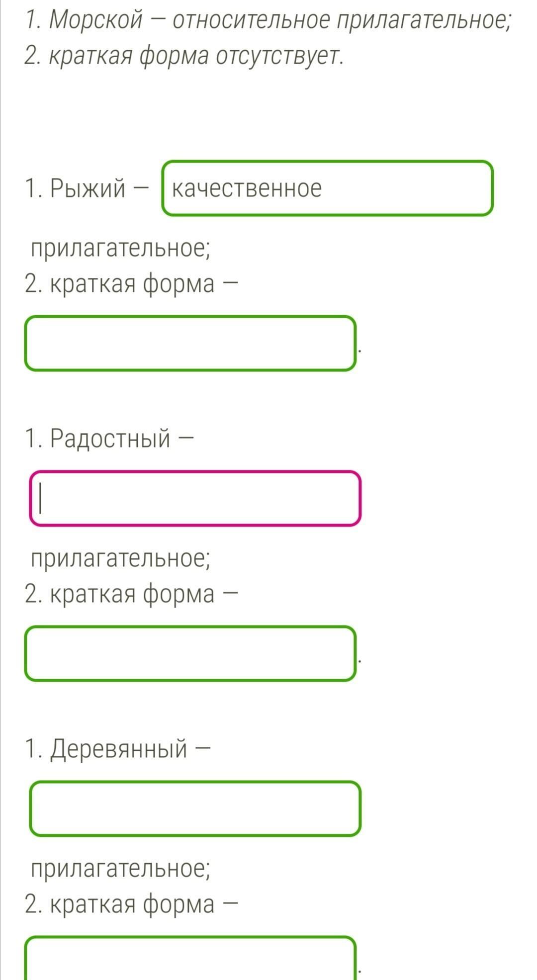Click the empty Деревянный adjective type field

coord(195,808)
